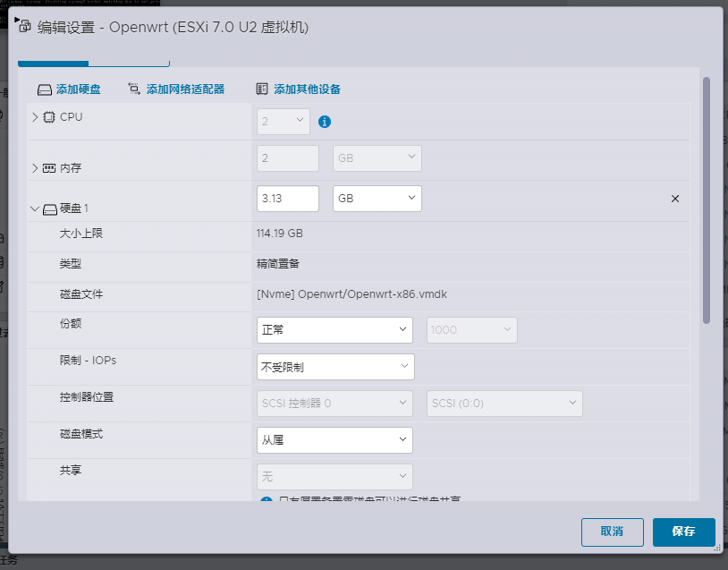Click the 控制器位置 label

point(87,397)
